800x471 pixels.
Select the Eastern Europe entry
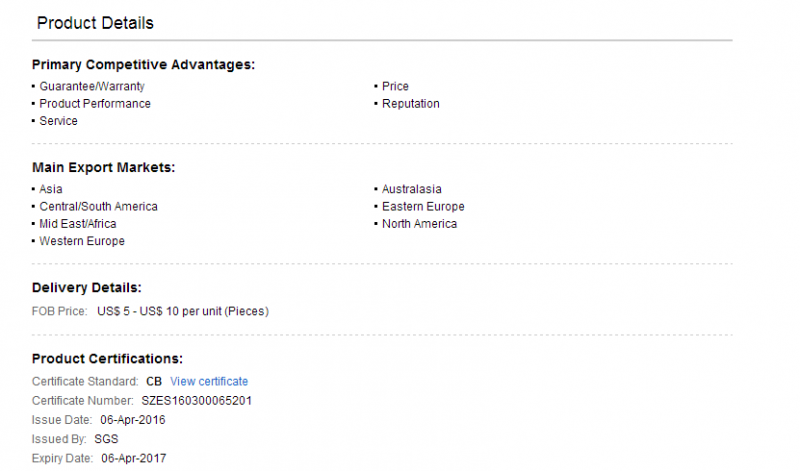click(x=423, y=207)
